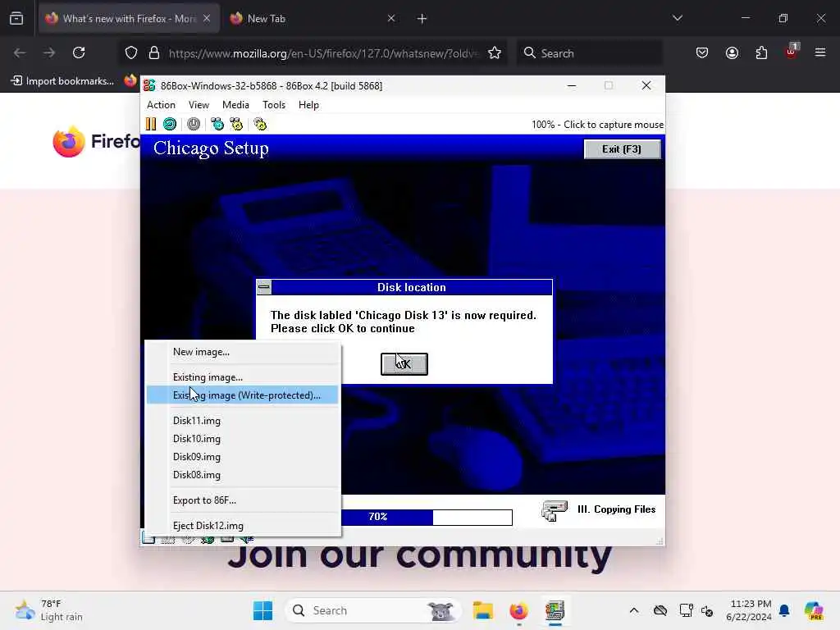Image resolution: width=840 pixels, height=630 pixels.
Task: Click Import bookmarks... in bookmarks bar
Action: tap(63, 81)
